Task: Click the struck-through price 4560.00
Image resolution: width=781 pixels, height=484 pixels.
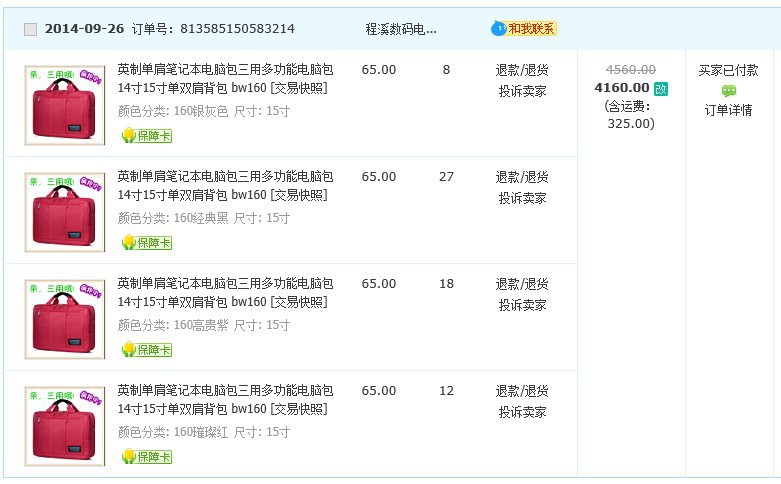Action: pos(631,70)
